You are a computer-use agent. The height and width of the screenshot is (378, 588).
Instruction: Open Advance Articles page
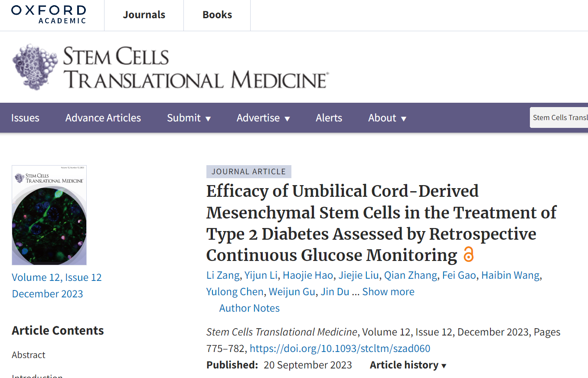pos(103,118)
